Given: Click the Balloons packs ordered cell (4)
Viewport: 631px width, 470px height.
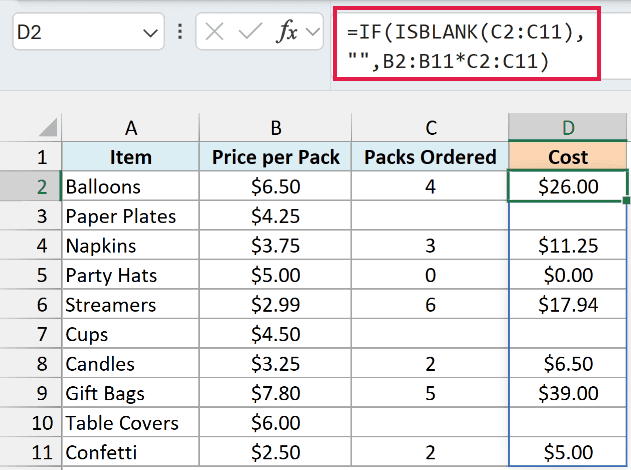Looking at the screenshot, I should tap(430, 186).
